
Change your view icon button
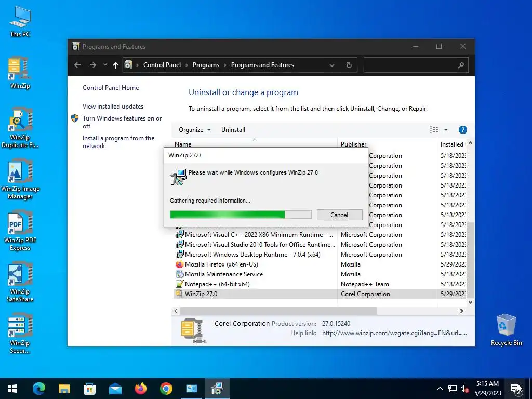[434, 129]
